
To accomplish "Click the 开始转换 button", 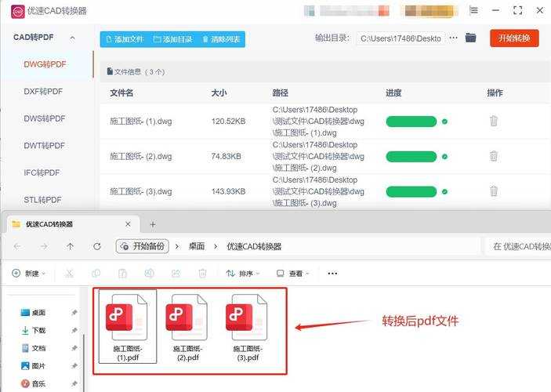I will (x=514, y=38).
